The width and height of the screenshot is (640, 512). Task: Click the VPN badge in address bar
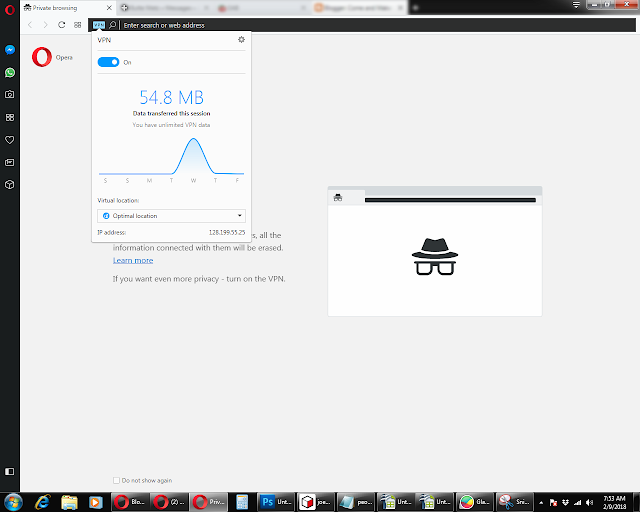(99, 25)
